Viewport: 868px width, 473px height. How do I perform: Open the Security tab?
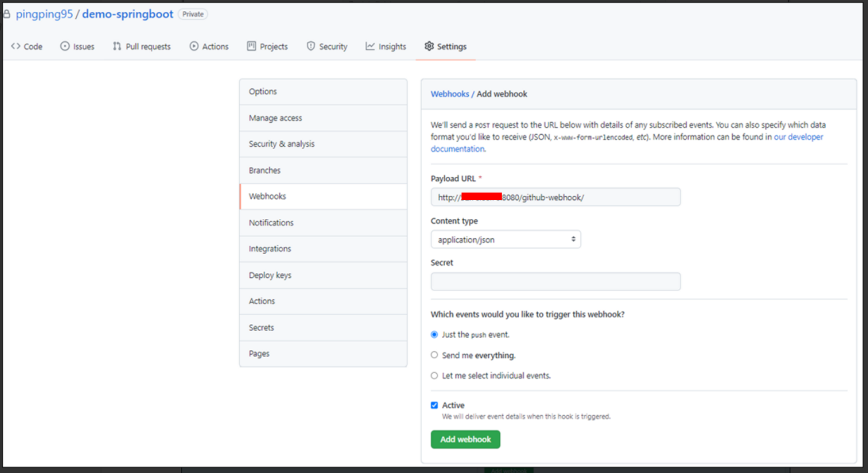click(x=327, y=46)
